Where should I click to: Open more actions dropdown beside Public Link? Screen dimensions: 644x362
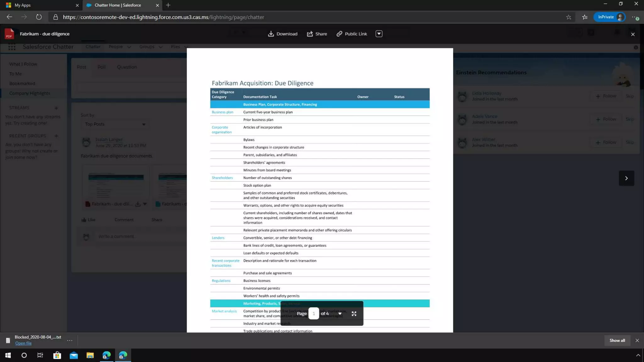[x=379, y=34]
